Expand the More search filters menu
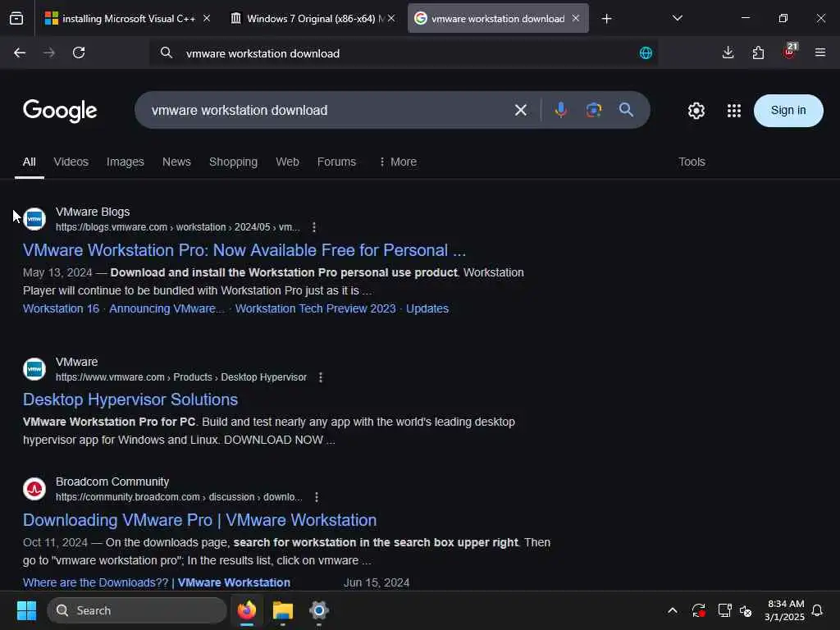840x630 pixels. pos(398,162)
